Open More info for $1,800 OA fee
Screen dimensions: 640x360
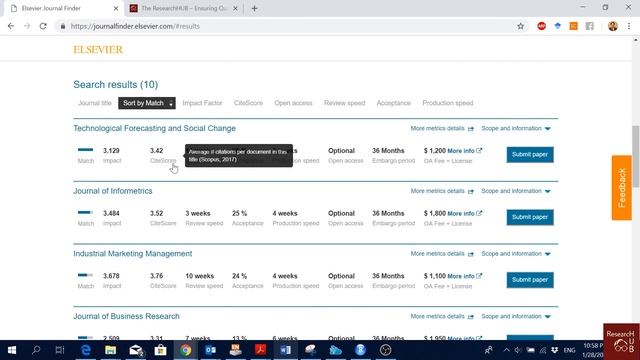pos(464,213)
